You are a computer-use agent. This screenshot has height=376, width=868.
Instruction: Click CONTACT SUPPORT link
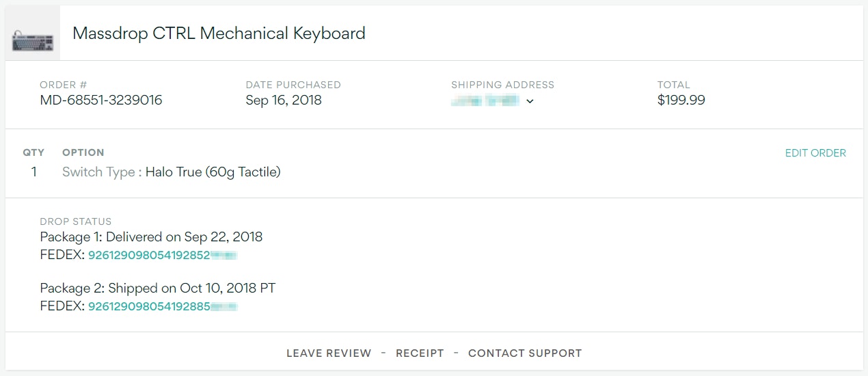click(x=525, y=353)
